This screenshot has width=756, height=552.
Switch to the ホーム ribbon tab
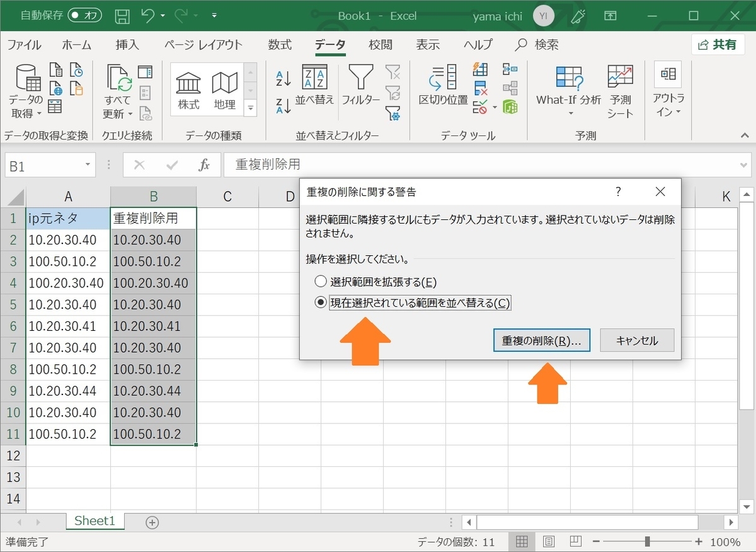pos(76,45)
